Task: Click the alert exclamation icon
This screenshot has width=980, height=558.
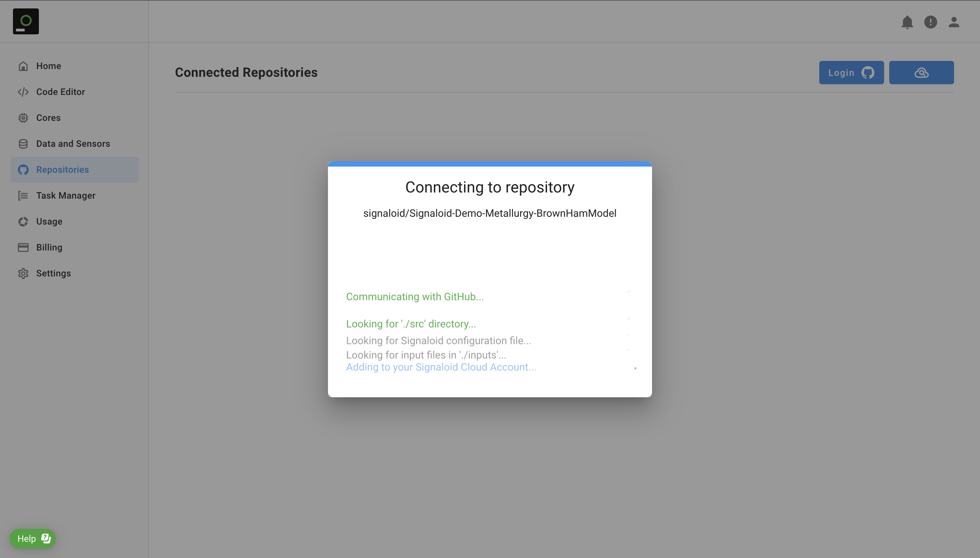Action: (930, 22)
